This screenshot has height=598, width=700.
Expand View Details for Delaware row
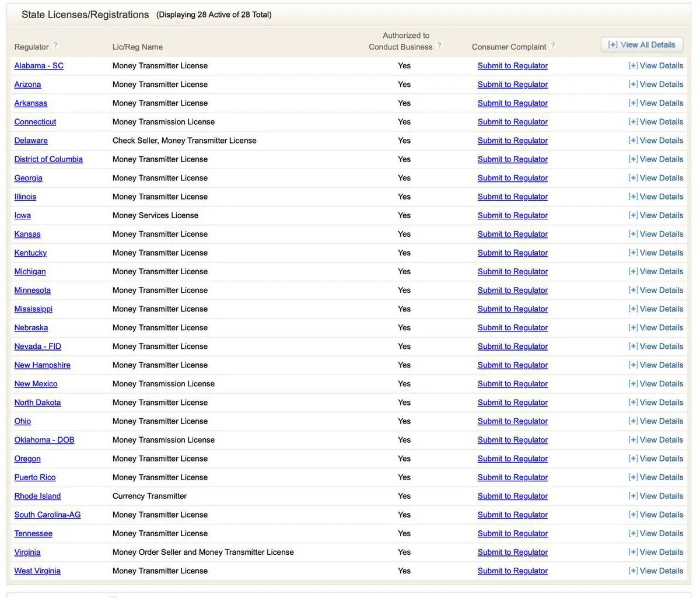656,141
